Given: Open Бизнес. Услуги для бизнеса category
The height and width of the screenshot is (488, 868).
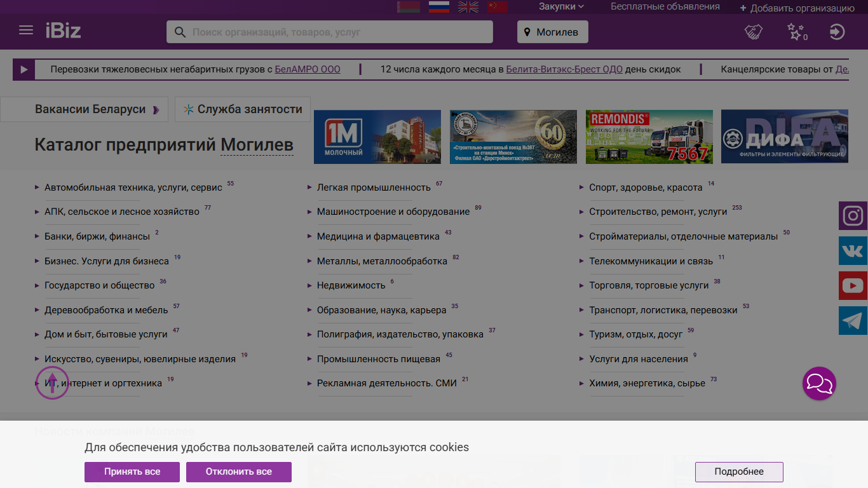Looking at the screenshot, I should [x=107, y=261].
